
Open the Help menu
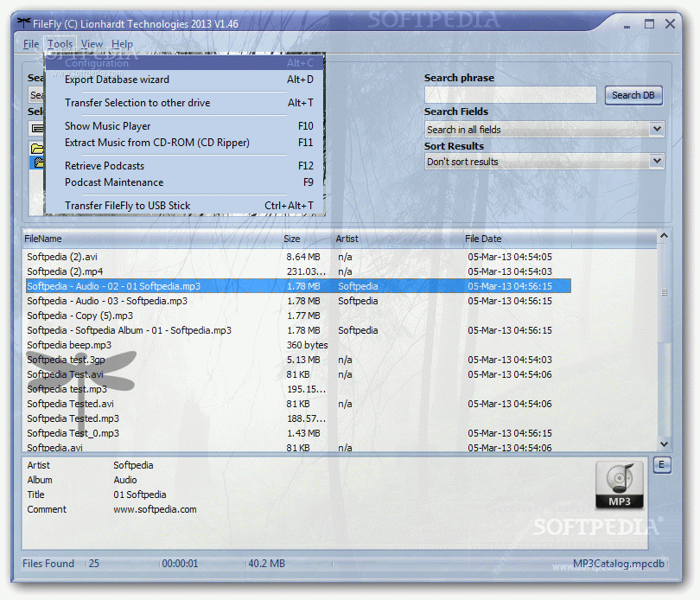122,44
